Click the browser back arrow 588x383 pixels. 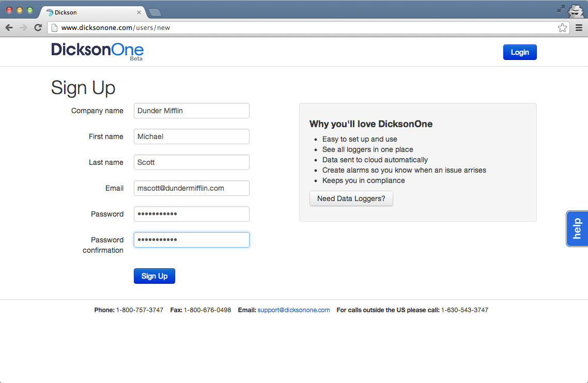[9, 27]
